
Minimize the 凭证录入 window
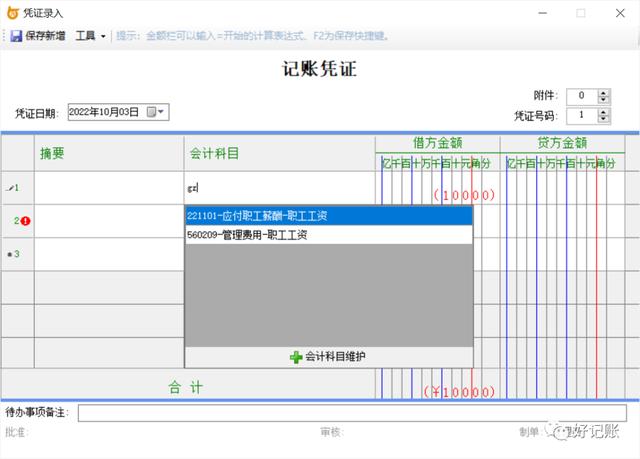click(542, 13)
